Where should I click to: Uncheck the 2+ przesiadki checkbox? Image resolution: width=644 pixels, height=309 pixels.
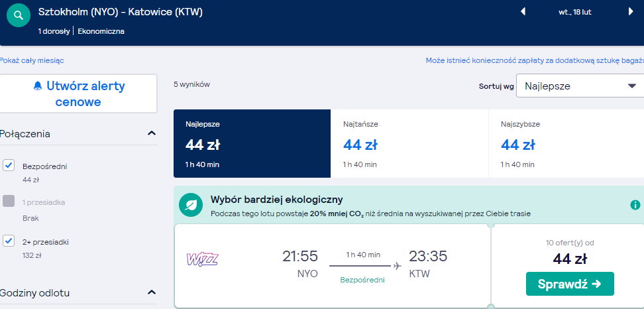9,241
